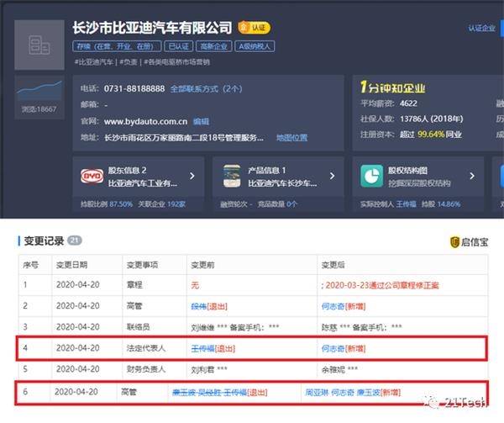Click the orange 认证 badge

coord(254,28)
